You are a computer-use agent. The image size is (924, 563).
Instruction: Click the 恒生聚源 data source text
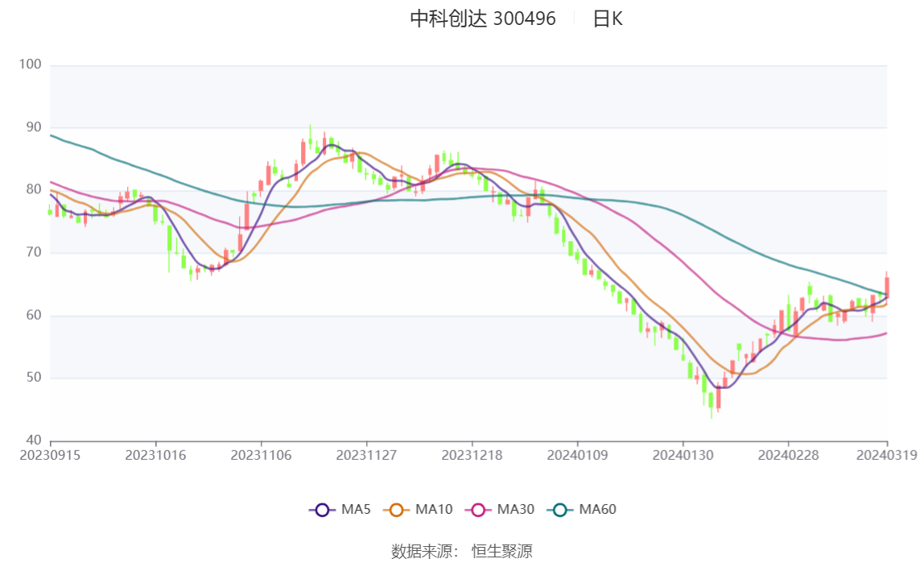[502, 551]
